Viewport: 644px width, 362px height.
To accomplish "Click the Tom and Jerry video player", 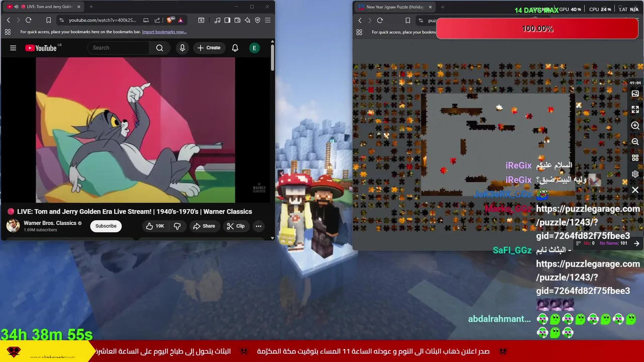I will tap(135, 130).
